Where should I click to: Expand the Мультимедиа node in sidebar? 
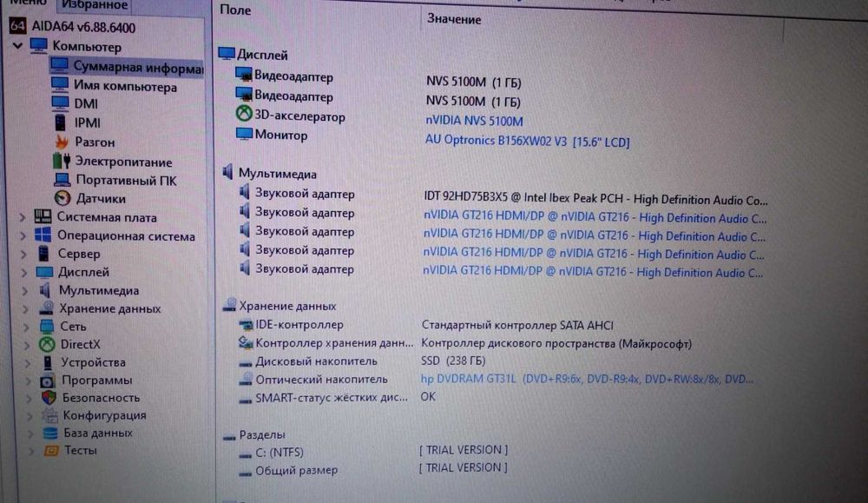[x=25, y=291]
